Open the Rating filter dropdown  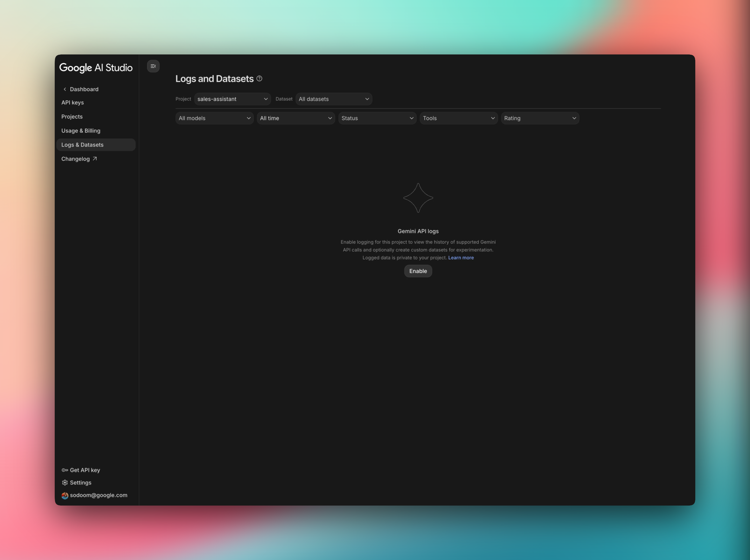click(x=540, y=118)
